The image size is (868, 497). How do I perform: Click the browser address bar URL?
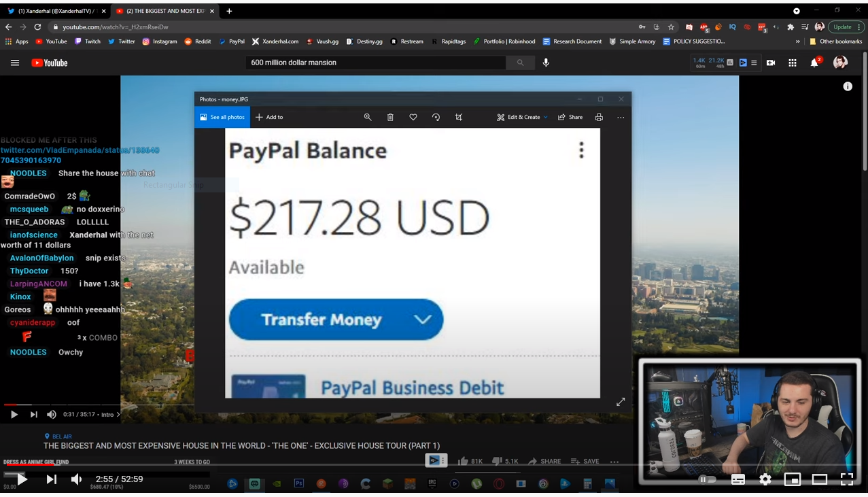point(116,27)
